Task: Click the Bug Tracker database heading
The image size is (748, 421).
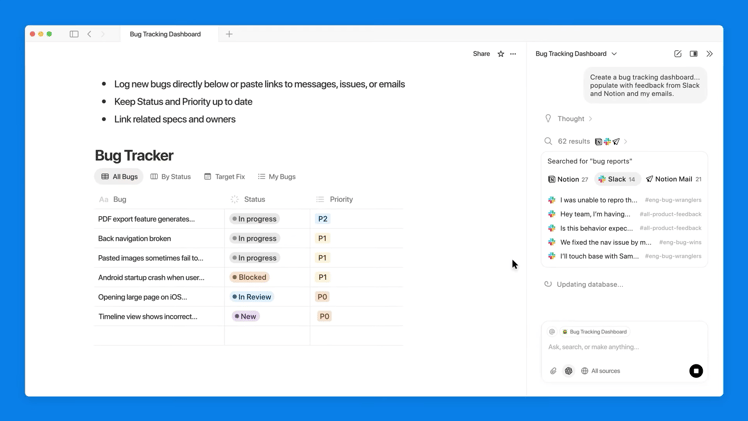Action: point(134,155)
